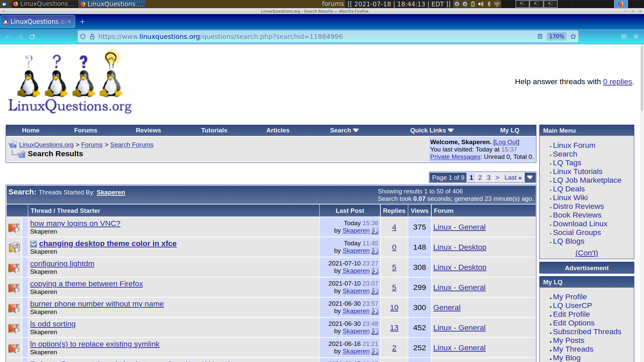Go to last post in 'how many logins on VNC?'
The width and height of the screenshot is (644, 362).
point(375,231)
